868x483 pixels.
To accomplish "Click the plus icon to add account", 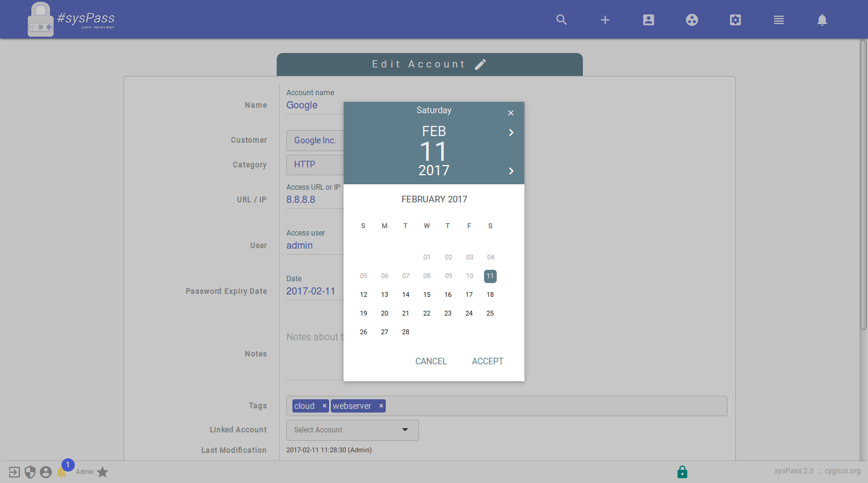I will (605, 20).
